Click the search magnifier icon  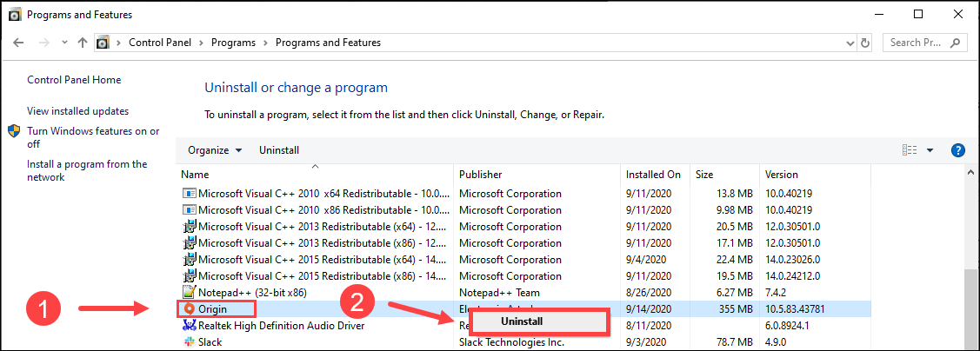(955, 43)
